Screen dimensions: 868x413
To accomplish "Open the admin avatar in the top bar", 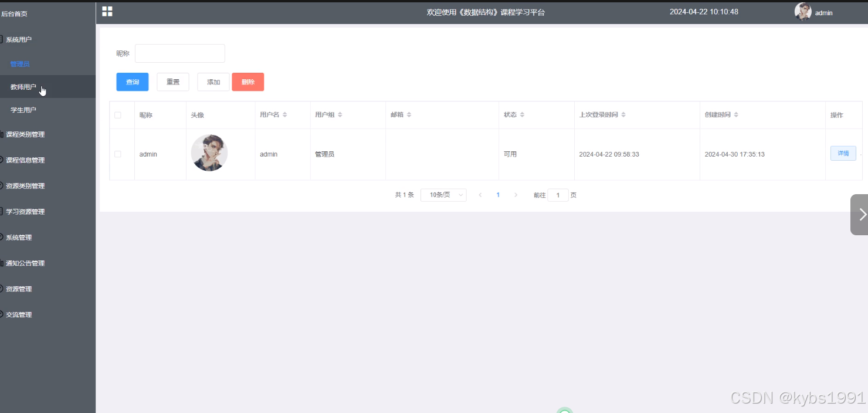I will 803,12.
